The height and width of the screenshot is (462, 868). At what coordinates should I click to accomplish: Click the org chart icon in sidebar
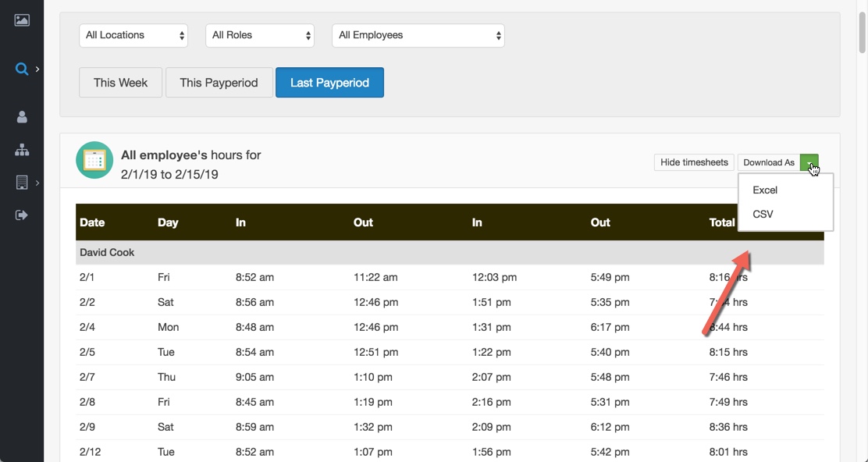22,149
